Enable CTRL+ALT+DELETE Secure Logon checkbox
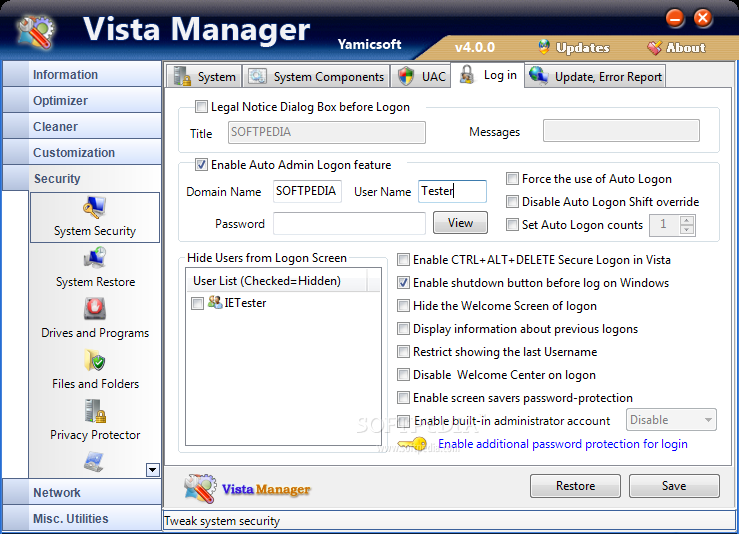This screenshot has height=534, width=739. click(x=403, y=260)
